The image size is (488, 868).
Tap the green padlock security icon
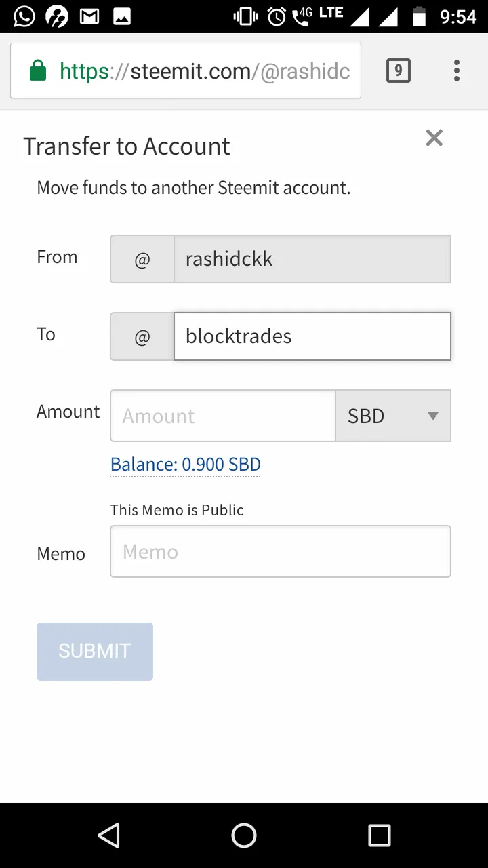[x=39, y=71]
